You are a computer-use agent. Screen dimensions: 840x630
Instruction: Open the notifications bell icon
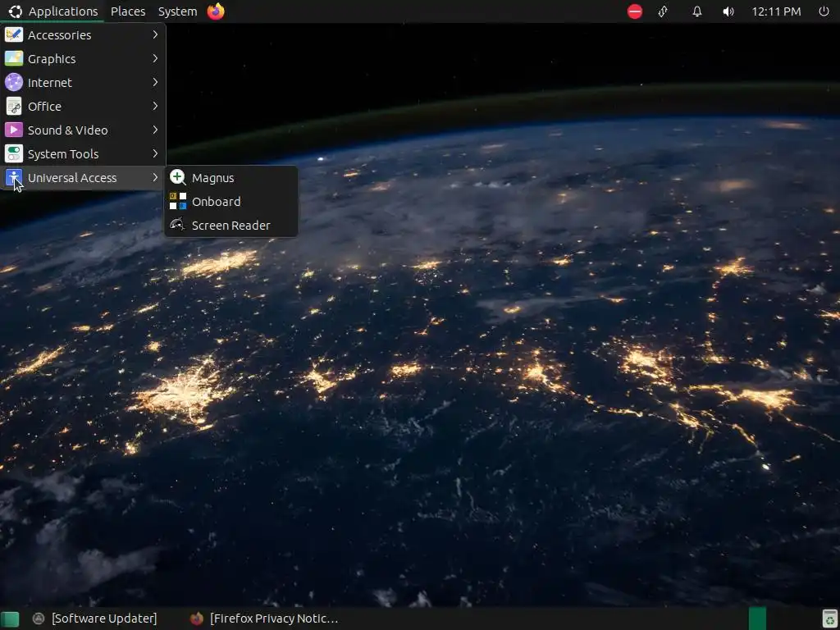pyautogui.click(x=697, y=11)
